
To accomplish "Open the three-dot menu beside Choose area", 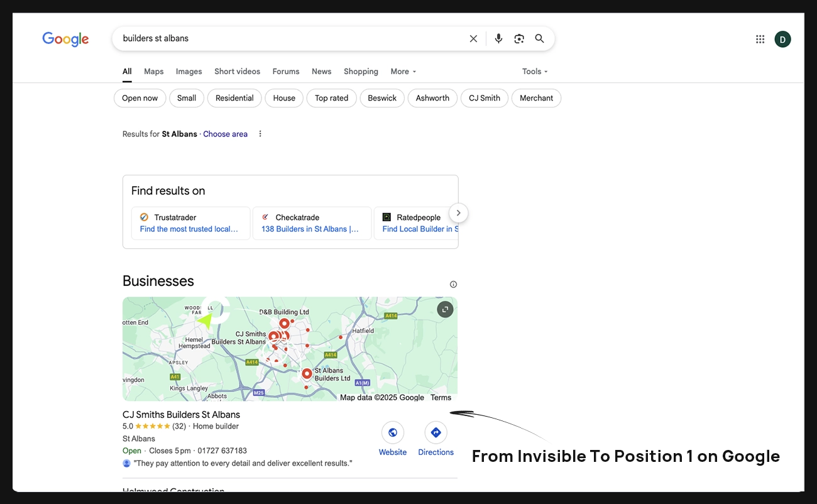I will (260, 134).
